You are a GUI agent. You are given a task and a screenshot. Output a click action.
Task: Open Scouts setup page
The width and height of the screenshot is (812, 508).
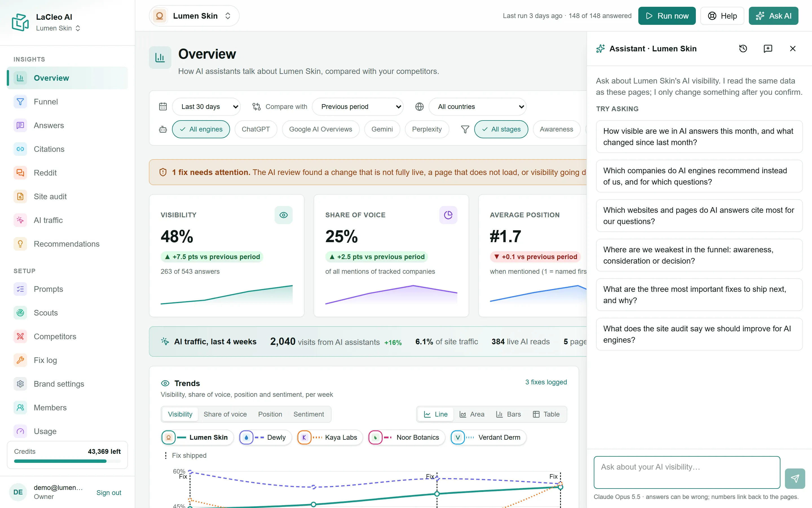point(67,312)
